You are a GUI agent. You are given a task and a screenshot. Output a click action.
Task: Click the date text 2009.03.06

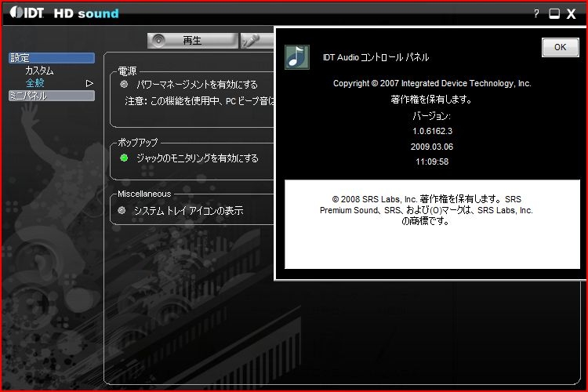pos(432,147)
